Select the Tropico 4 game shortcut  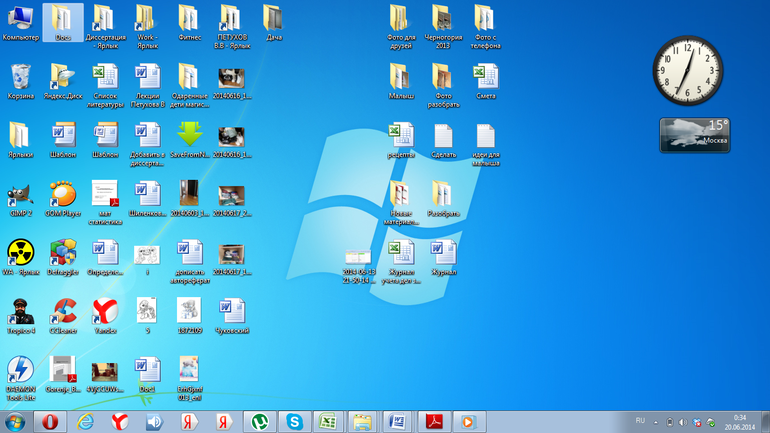click(20, 312)
